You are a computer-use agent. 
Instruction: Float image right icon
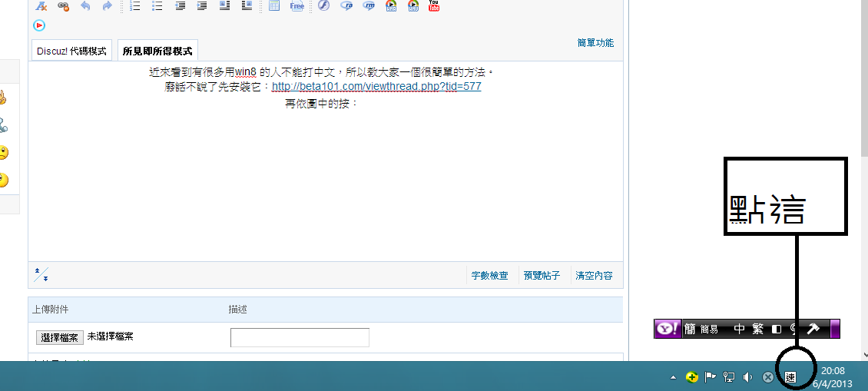247,6
